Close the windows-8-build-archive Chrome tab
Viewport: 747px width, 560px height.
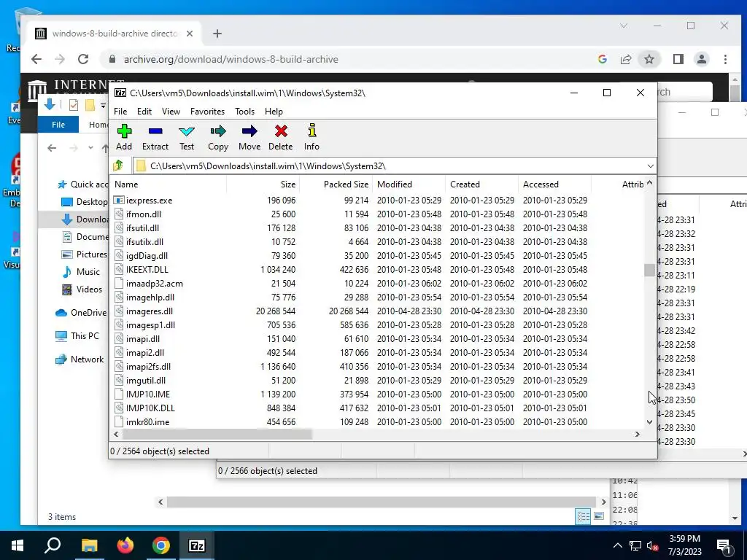pos(190,34)
